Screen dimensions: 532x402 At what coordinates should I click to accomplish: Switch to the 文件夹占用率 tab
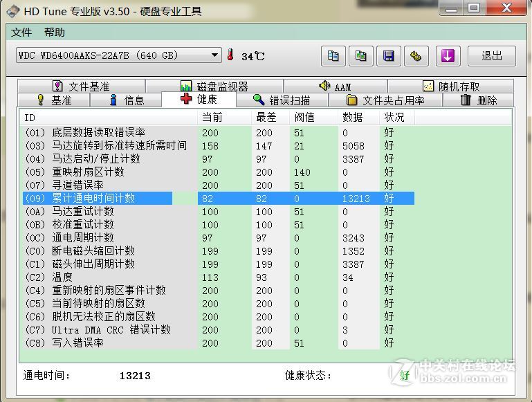click(385, 100)
